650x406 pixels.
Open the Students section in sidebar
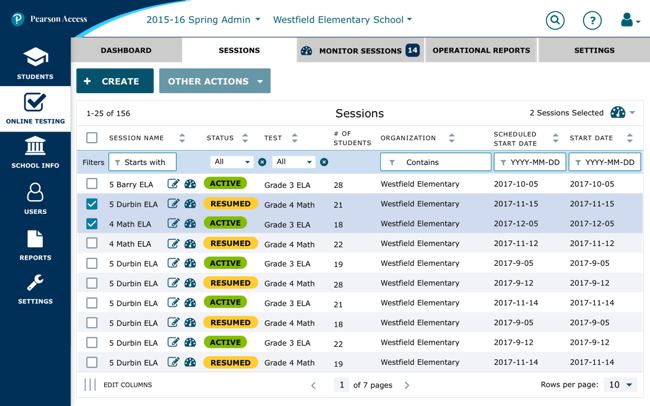tap(35, 63)
